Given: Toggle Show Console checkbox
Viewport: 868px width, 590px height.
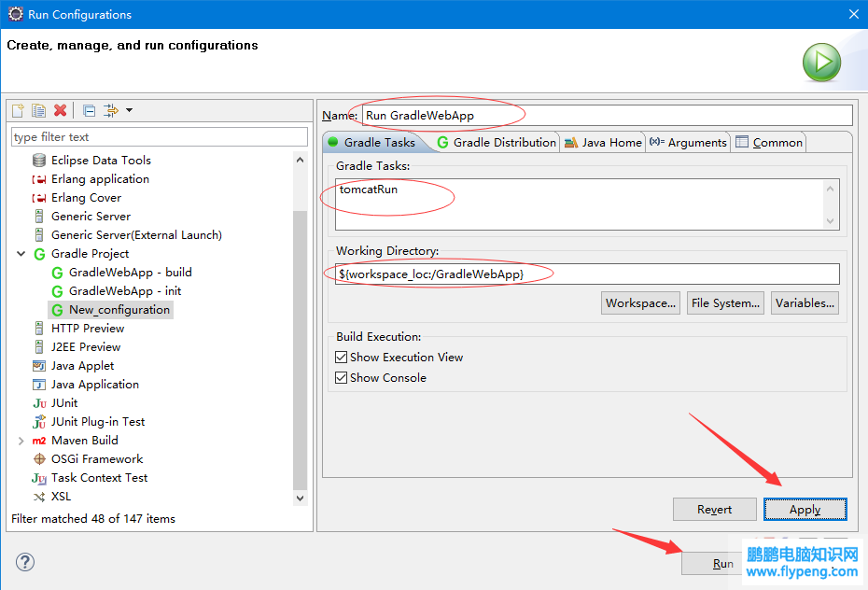Looking at the screenshot, I should [341, 378].
